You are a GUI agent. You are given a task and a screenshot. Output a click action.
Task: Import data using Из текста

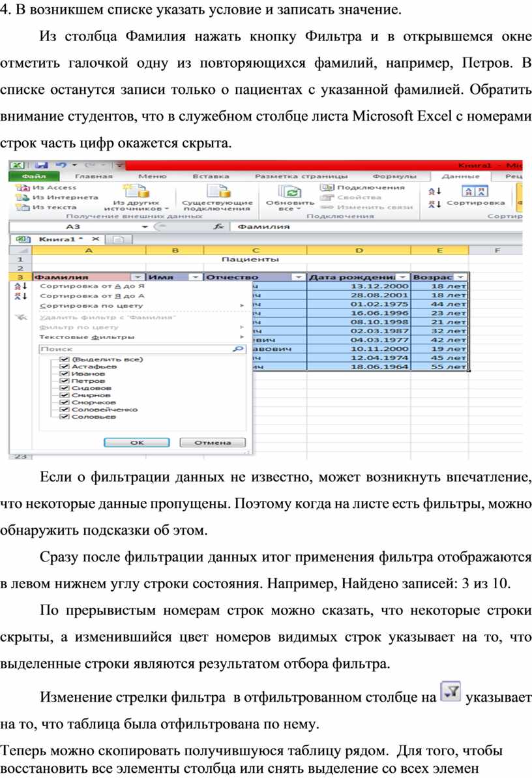tap(47, 207)
